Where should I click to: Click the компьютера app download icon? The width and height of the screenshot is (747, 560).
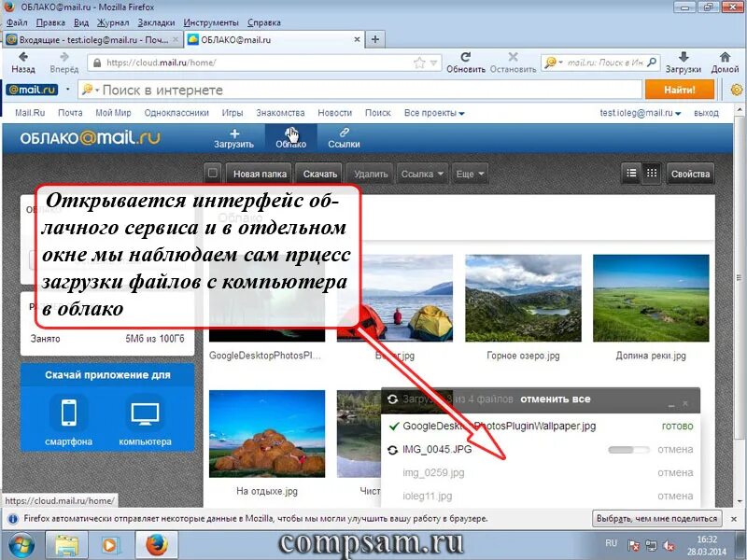(145, 413)
